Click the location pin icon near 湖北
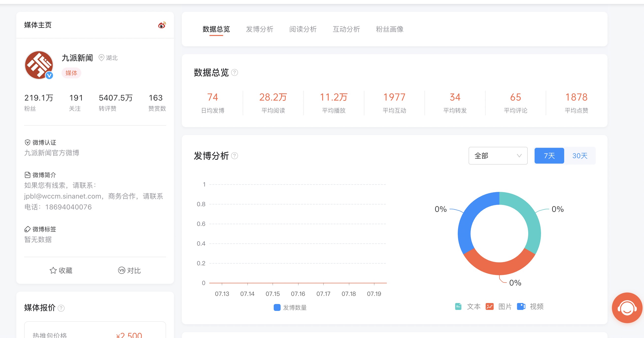This screenshot has height=338, width=644. tap(101, 58)
